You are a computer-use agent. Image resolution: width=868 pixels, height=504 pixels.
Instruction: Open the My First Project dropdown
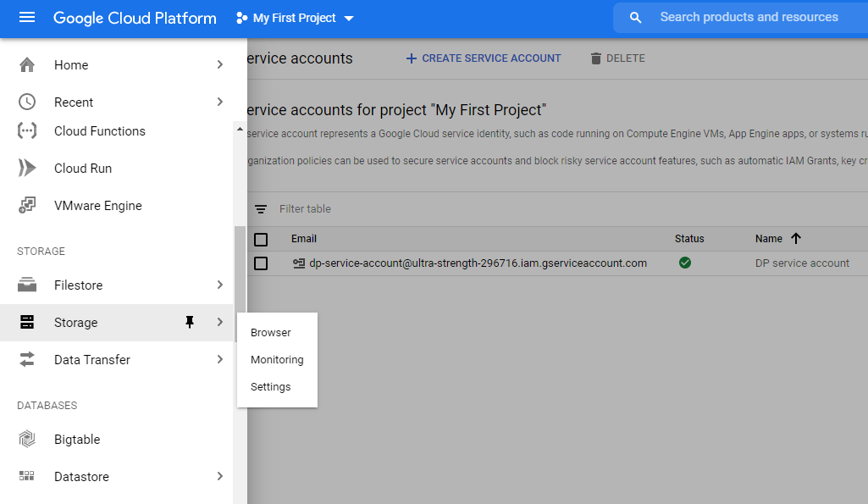(295, 19)
